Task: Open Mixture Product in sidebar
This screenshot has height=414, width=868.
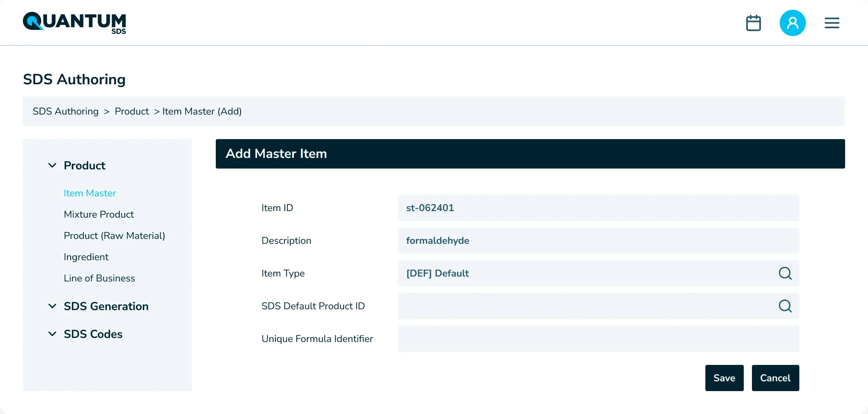Action: click(99, 214)
